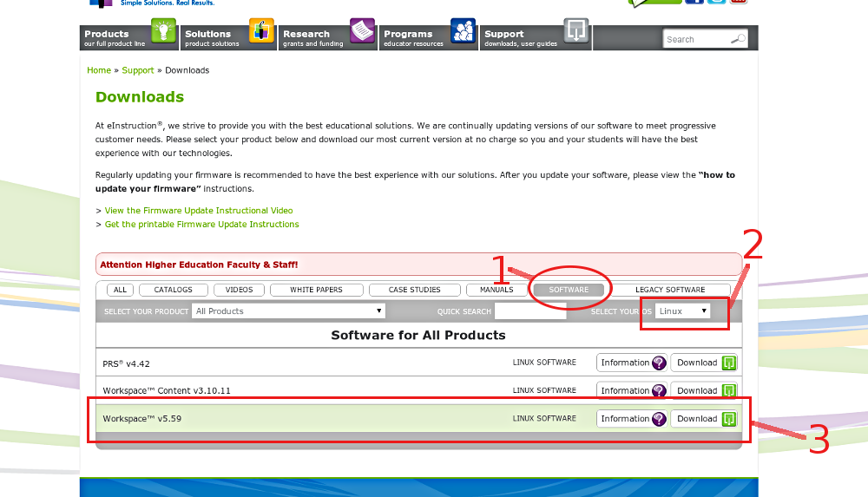Click question mark icon for PRS v4.42
Screen dimensions: 868x497
(x=659, y=363)
